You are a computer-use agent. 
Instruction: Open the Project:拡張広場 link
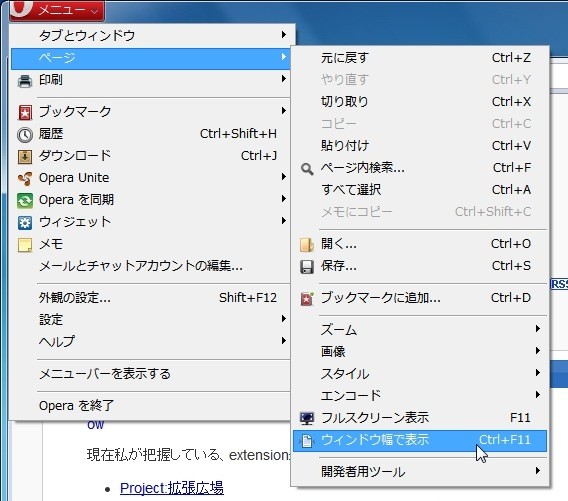point(172,488)
